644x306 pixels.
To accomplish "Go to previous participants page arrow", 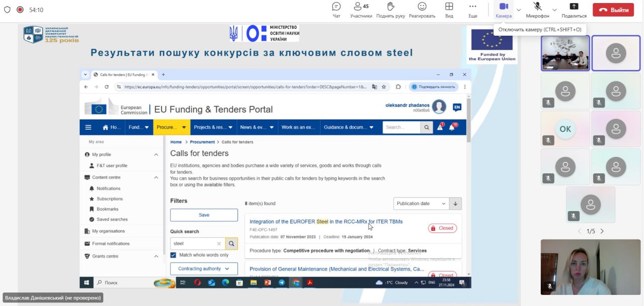I will coord(579,231).
